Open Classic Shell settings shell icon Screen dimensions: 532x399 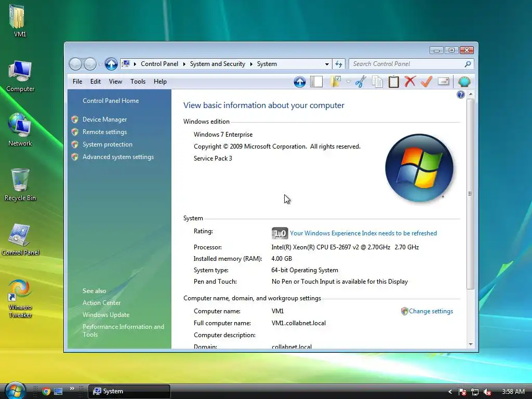[x=464, y=82]
